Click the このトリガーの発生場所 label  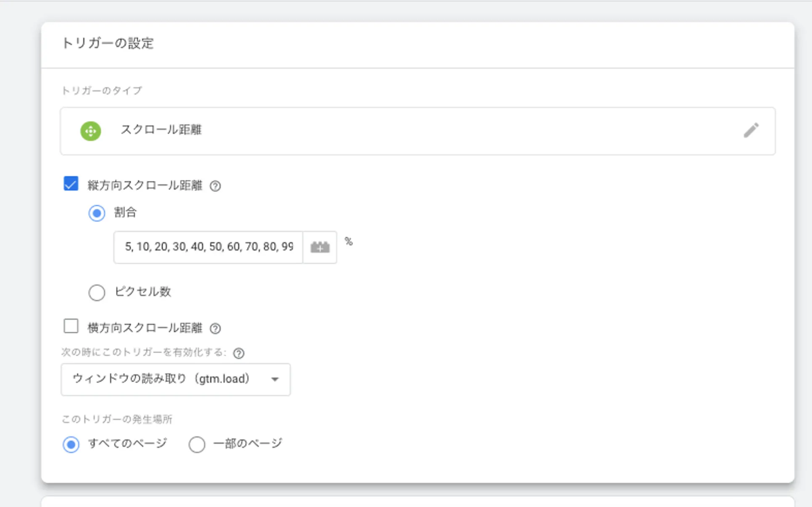click(x=117, y=419)
